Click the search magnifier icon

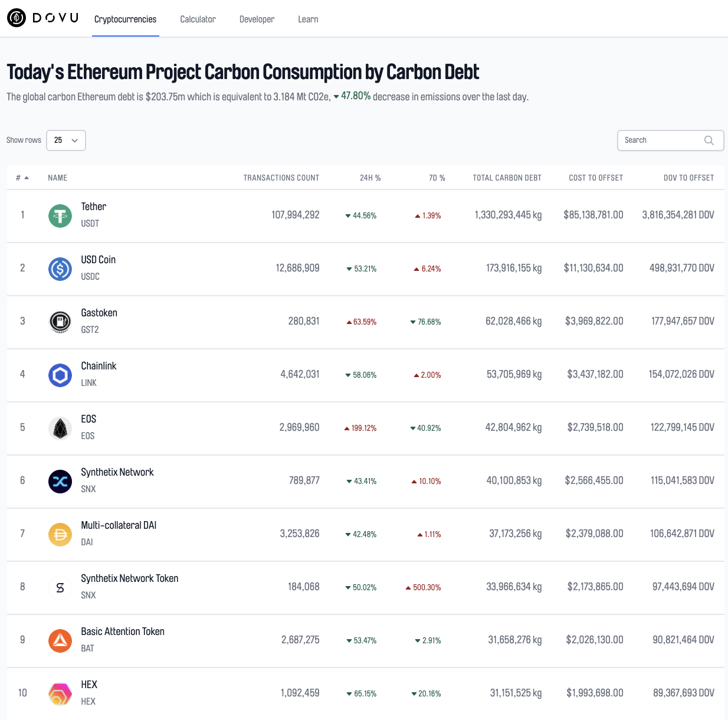pos(709,140)
